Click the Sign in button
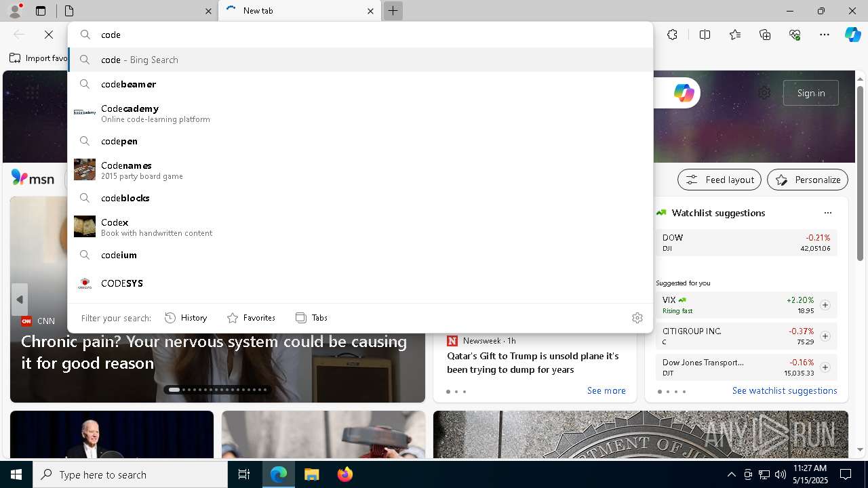Viewport: 868px width, 488px height. click(x=811, y=93)
